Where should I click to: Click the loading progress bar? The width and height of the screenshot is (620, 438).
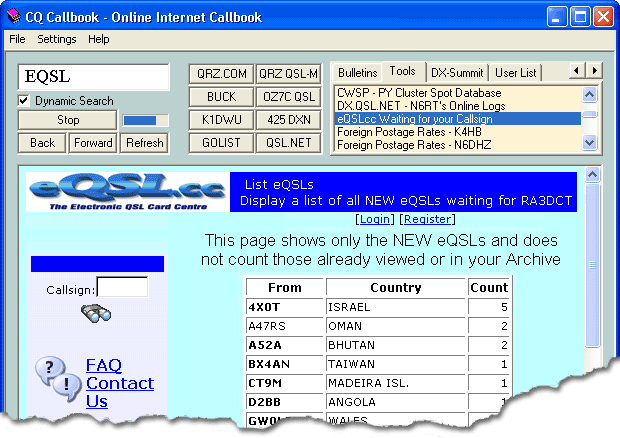146,120
